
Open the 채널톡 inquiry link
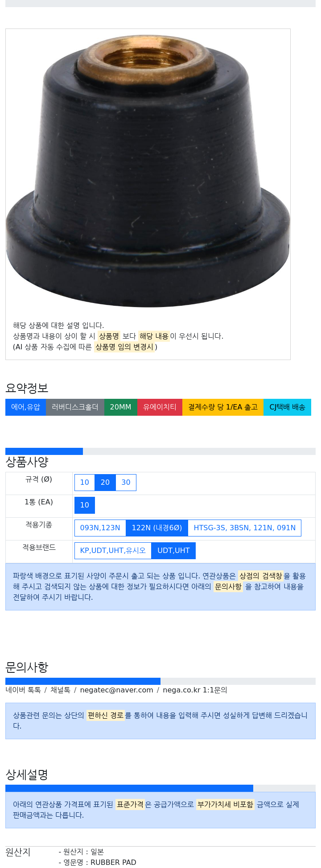[60, 690]
